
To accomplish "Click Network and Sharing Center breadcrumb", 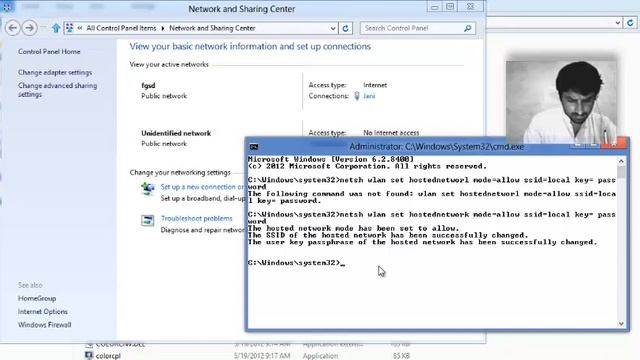I will pyautogui.click(x=212, y=28).
